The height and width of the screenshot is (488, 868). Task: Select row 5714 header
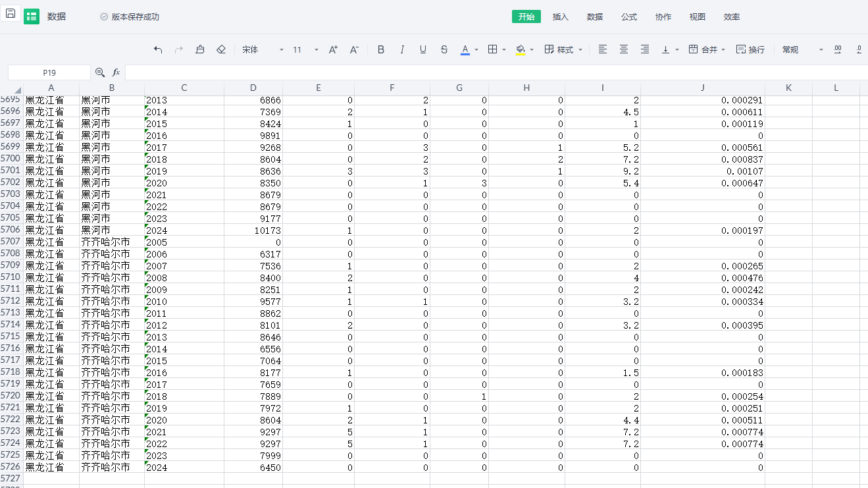[11, 325]
